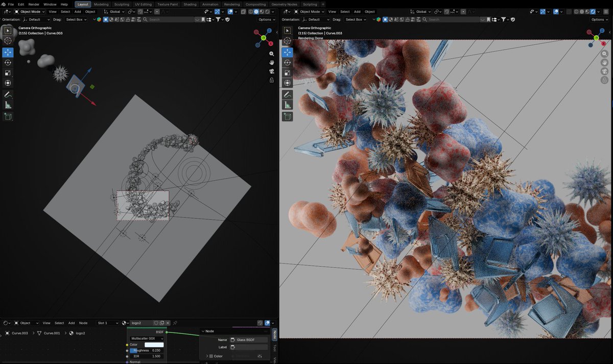Screen dimensions: 613x364
Task: Toggle lock camera to view, left viewport
Action: coord(272,81)
